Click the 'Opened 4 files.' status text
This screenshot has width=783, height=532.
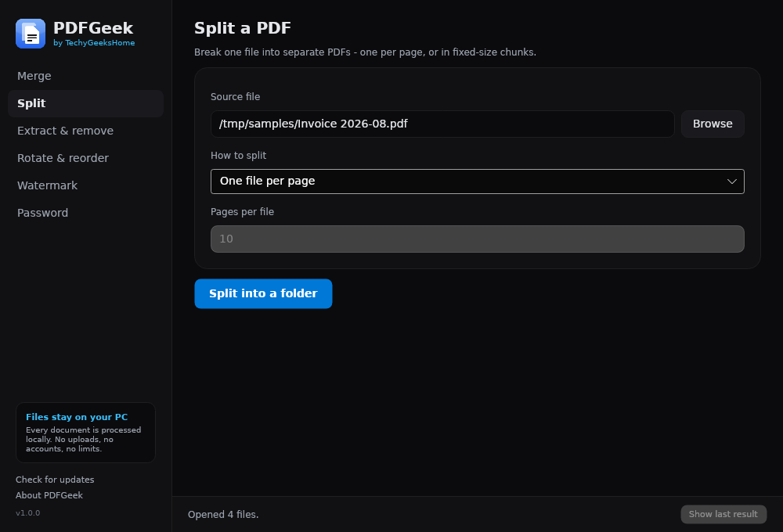[x=223, y=515]
